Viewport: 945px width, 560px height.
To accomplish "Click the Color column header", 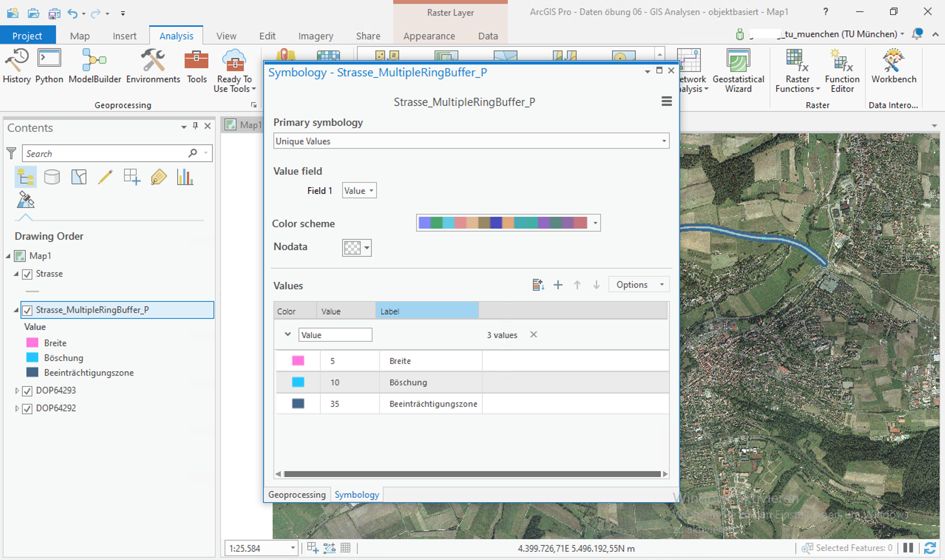I will [296, 311].
